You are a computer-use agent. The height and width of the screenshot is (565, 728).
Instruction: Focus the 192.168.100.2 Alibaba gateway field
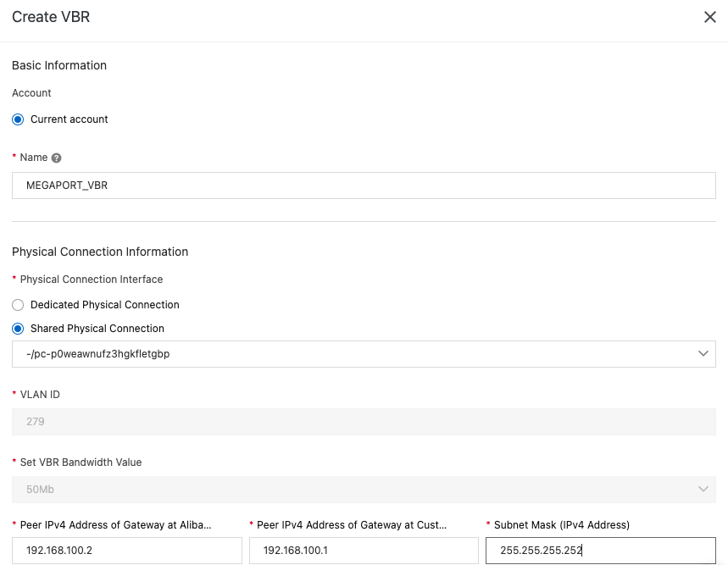pyautogui.click(x=127, y=551)
